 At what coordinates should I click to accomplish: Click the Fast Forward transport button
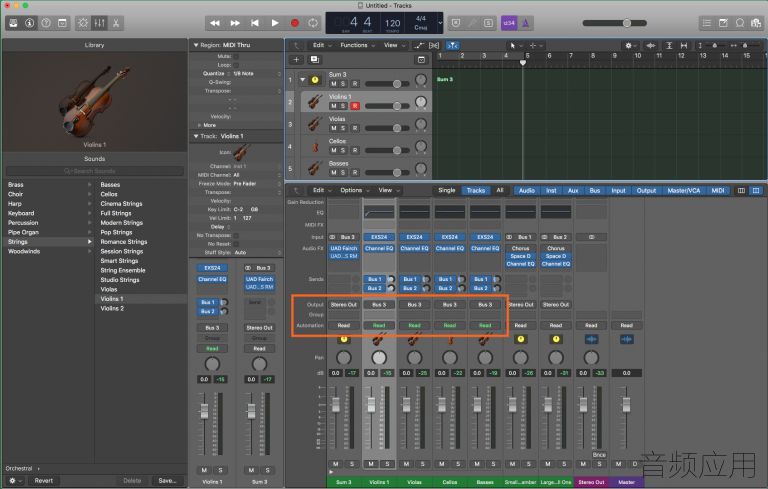coord(235,23)
